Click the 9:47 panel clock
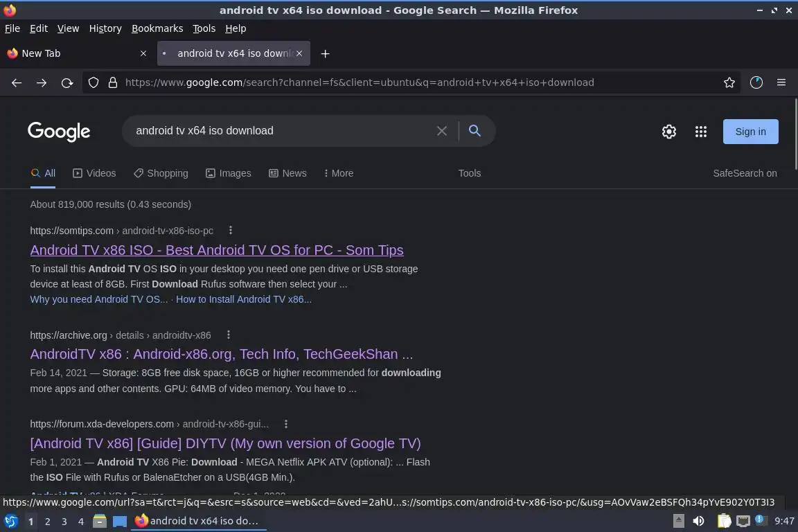The height and width of the screenshot is (532, 798). [x=784, y=521]
